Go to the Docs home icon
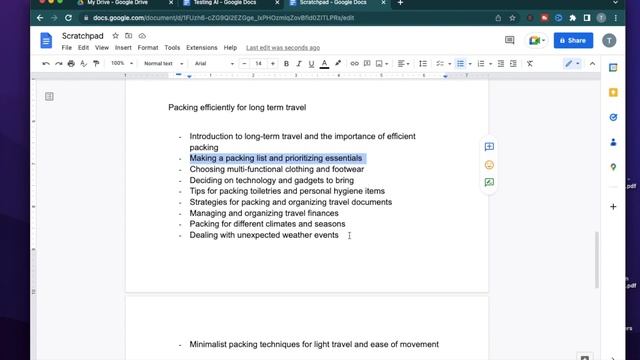Image resolution: width=640 pixels, height=360 pixels. [x=46, y=40]
